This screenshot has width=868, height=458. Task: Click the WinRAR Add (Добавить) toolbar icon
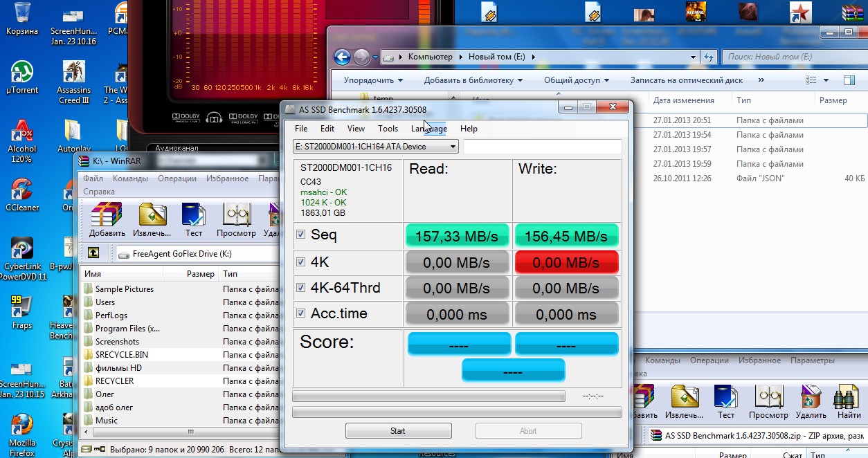coord(107,219)
